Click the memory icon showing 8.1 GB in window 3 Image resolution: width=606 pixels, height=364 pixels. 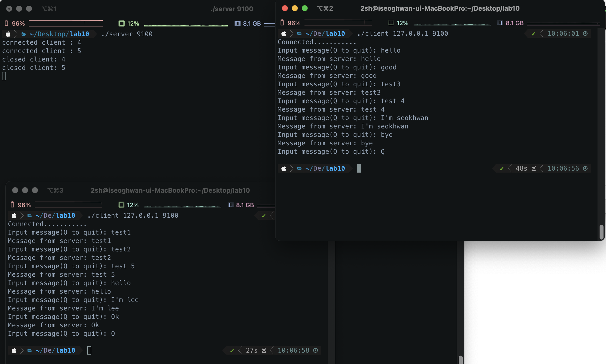(230, 205)
